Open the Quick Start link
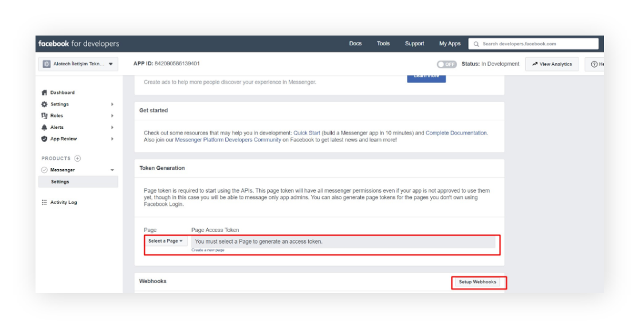Screen dimensions: 644x333 [307, 133]
